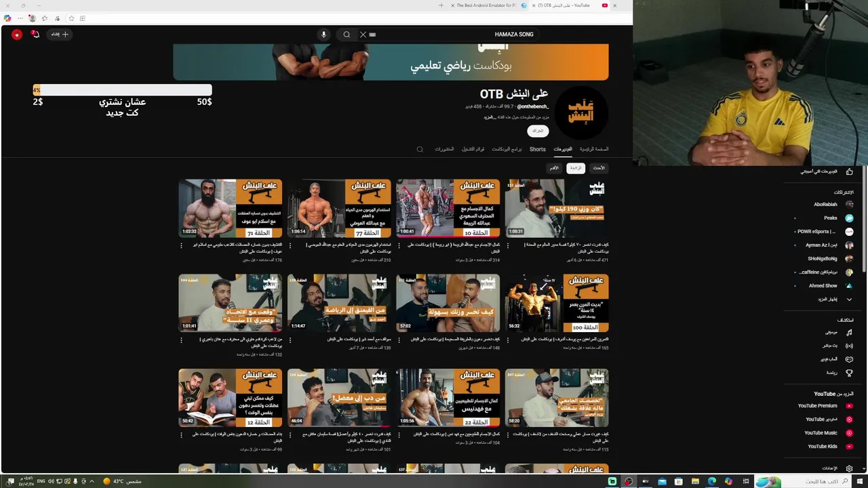This screenshot has height=488, width=868.
Task: Open new browser tab with plus button
Action: (x=441, y=5)
